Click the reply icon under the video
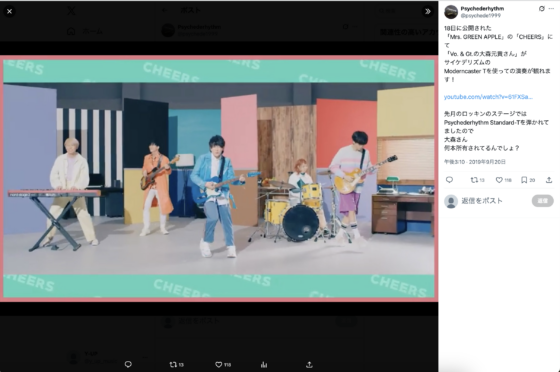This screenshot has height=372, width=560. pos(128,364)
